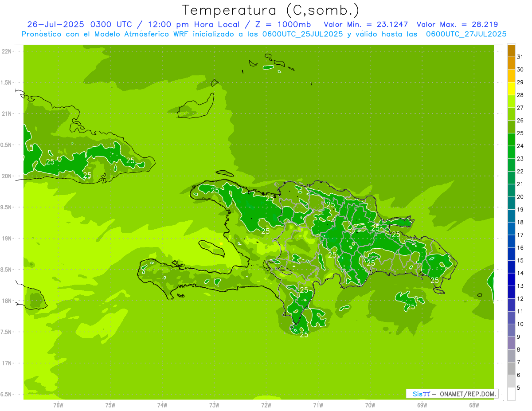Click the 'SisTT – ONAMET/REP.DOM.' credit label
532x411 pixels.
tap(452, 394)
